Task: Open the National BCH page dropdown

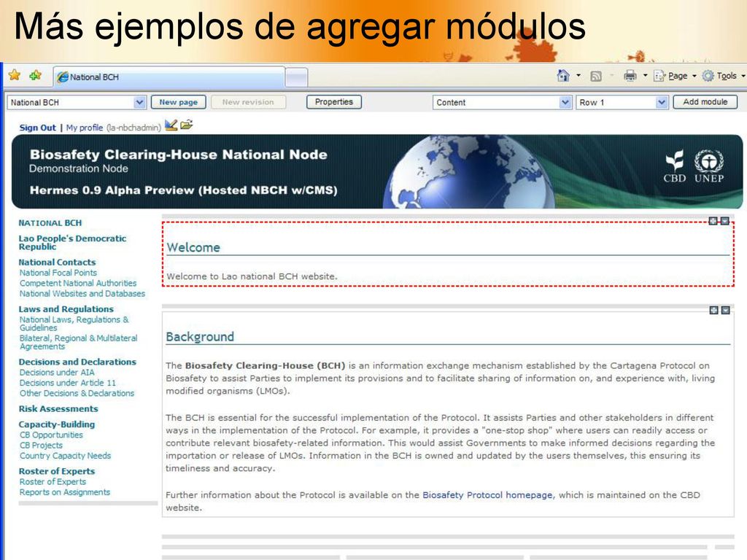Action: coord(76,102)
